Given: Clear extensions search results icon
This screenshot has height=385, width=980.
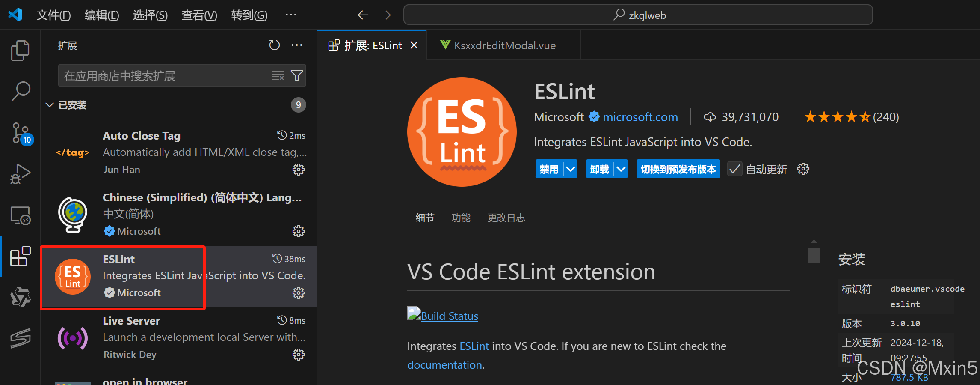Looking at the screenshot, I should [x=278, y=76].
